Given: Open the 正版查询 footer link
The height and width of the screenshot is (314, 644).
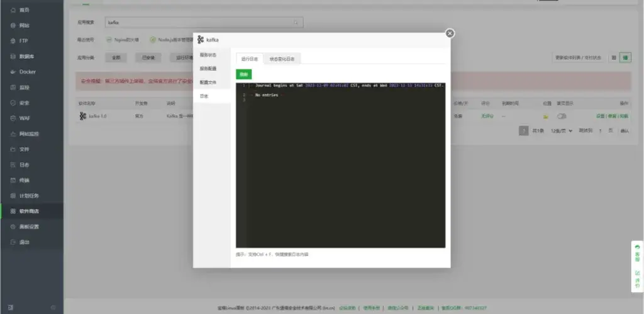Looking at the screenshot, I should (x=425, y=308).
